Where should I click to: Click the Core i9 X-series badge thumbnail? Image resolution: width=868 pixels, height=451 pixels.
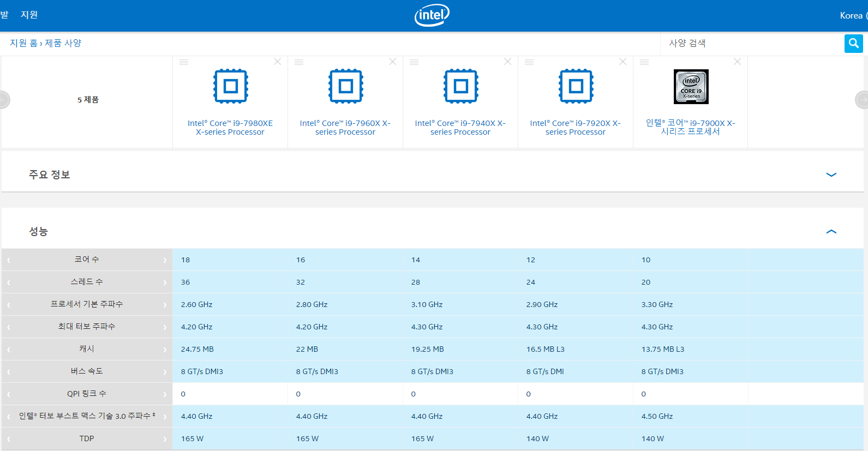(x=691, y=87)
